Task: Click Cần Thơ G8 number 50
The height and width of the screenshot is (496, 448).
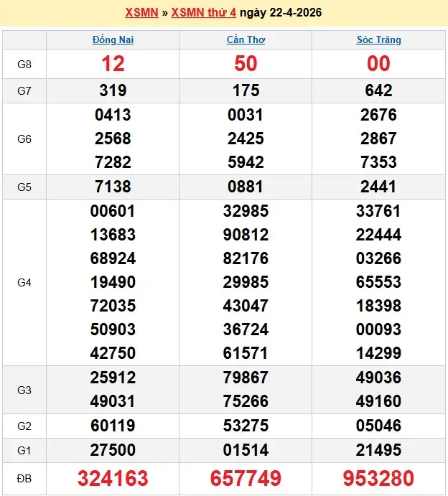Action: [246, 64]
